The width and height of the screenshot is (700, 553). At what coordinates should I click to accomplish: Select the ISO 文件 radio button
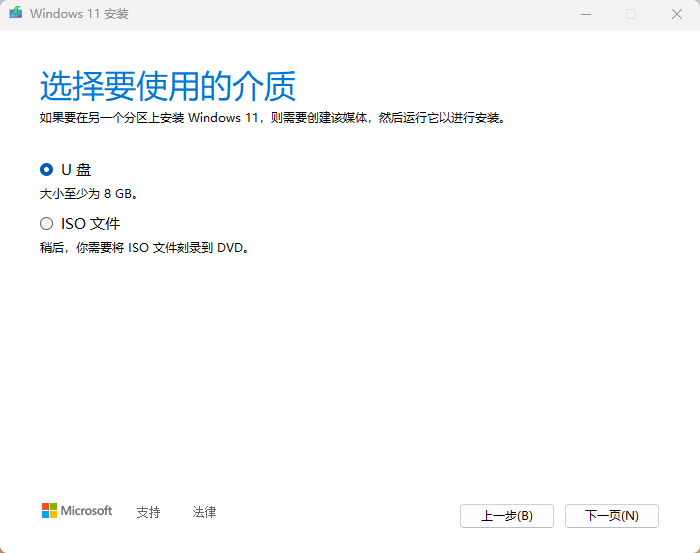tap(46, 224)
